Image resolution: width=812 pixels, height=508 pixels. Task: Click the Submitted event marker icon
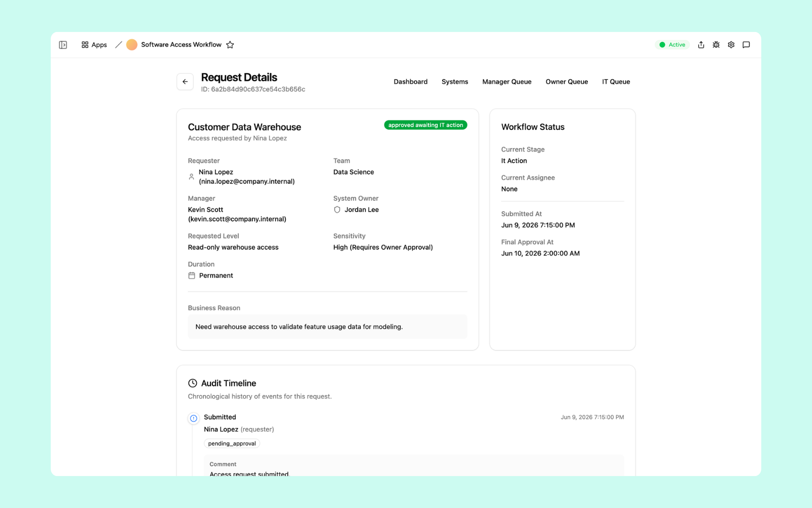(x=194, y=418)
